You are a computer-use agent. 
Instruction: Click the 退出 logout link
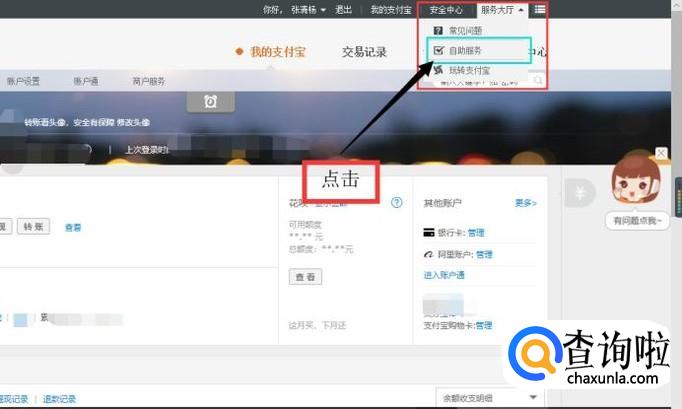tap(343, 10)
